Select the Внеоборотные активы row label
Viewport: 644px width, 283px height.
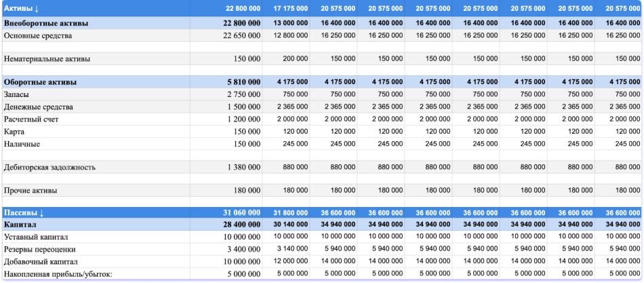[x=46, y=23]
